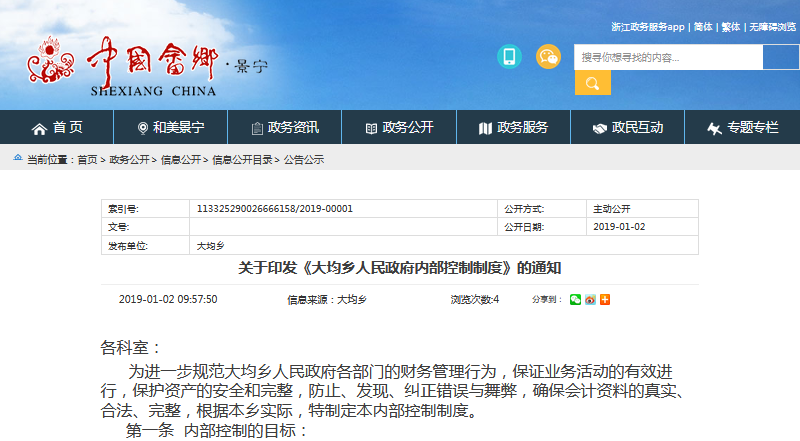Share article via green WeChat icon
The image size is (800, 441).
click(x=576, y=299)
